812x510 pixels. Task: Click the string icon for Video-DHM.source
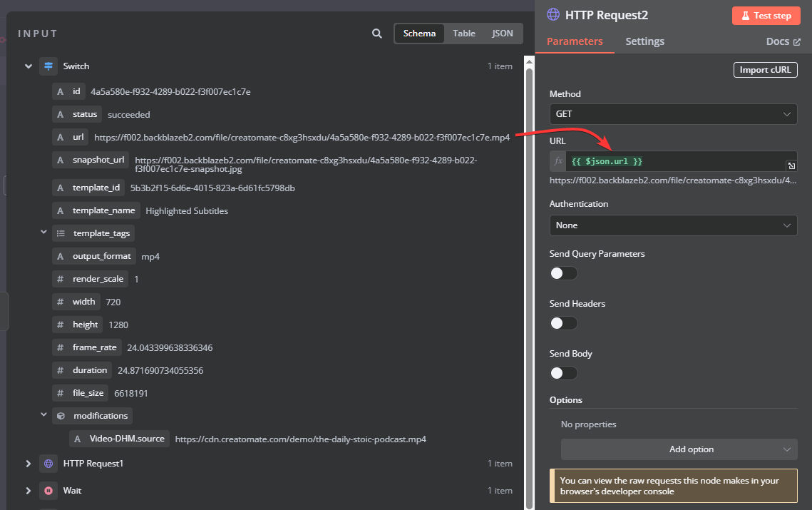[78, 439]
